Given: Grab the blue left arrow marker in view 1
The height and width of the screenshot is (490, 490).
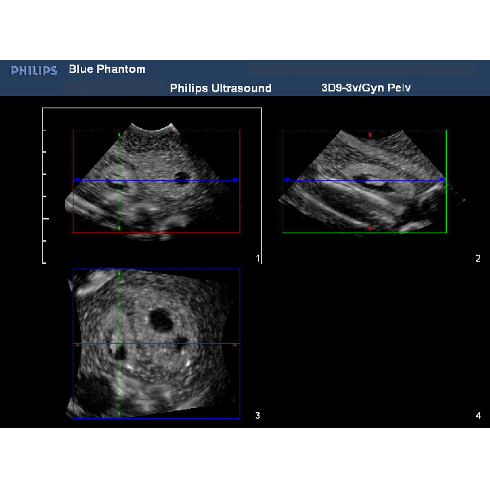Looking at the screenshot, I should tap(77, 180).
